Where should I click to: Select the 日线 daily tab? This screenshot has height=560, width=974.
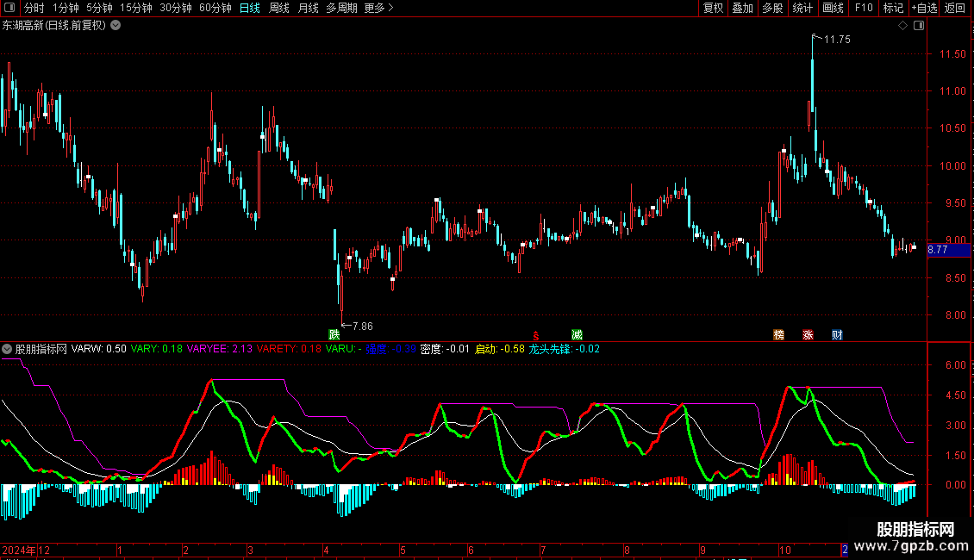pyautogui.click(x=250, y=8)
